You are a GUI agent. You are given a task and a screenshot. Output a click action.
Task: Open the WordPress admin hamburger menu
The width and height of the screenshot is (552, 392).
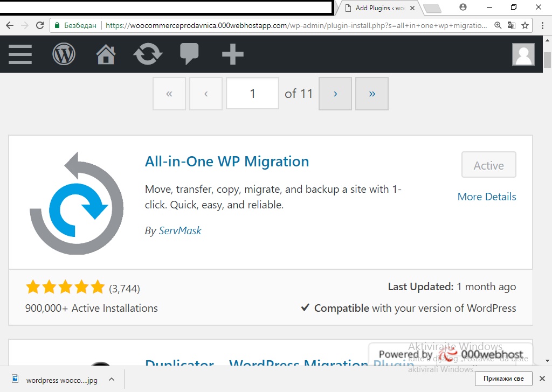20,54
